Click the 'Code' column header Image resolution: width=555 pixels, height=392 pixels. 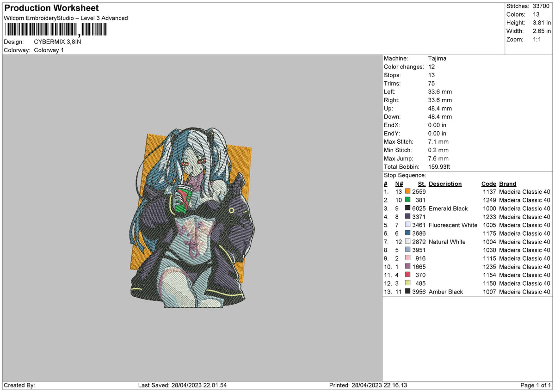488,184
